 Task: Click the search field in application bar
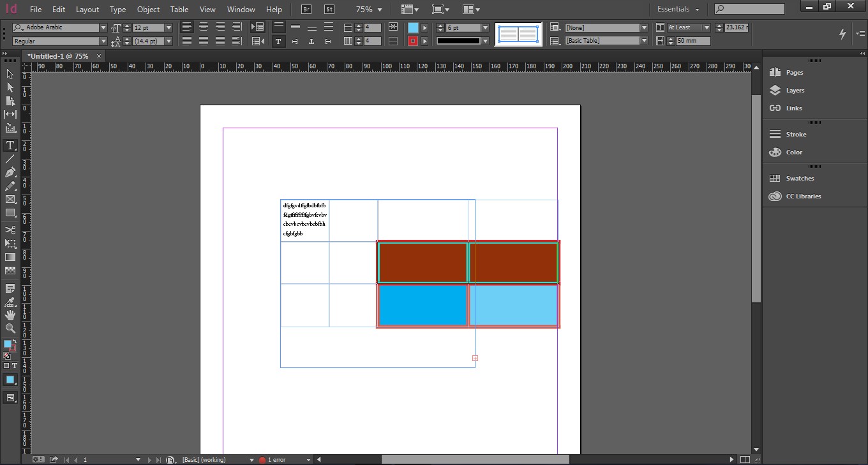click(x=749, y=9)
